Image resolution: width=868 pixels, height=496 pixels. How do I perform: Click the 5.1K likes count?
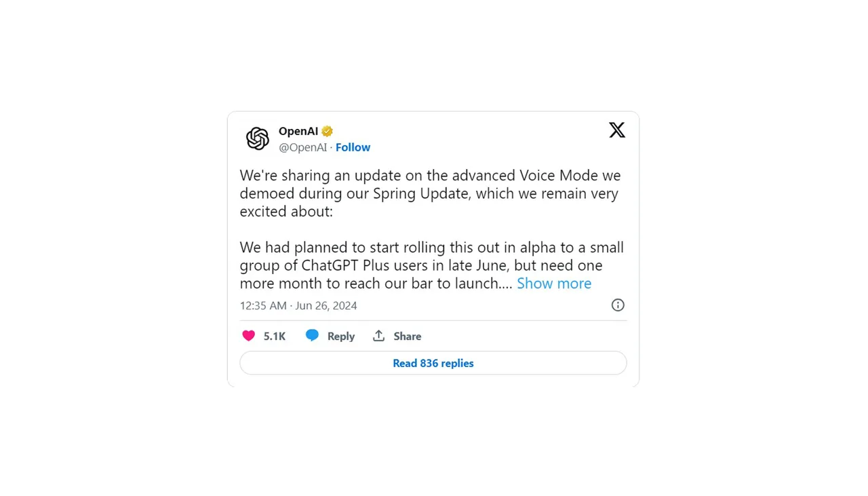(275, 336)
